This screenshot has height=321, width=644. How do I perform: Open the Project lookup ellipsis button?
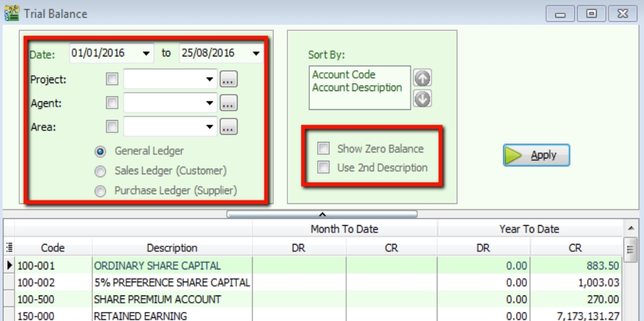click(x=228, y=79)
